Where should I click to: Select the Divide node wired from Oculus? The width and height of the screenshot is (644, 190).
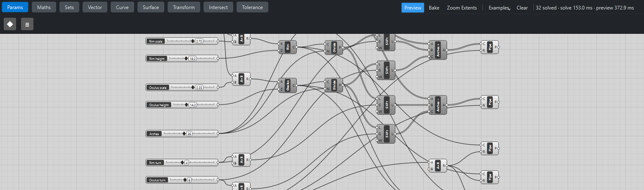point(334,85)
